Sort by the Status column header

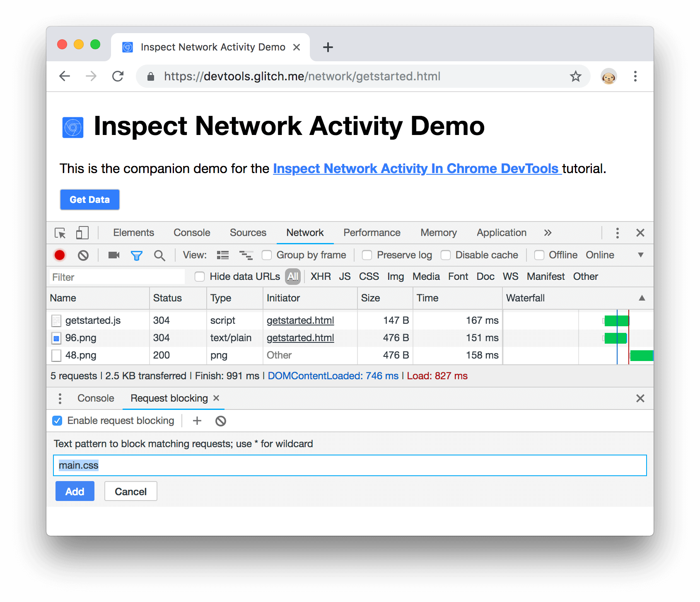178,298
